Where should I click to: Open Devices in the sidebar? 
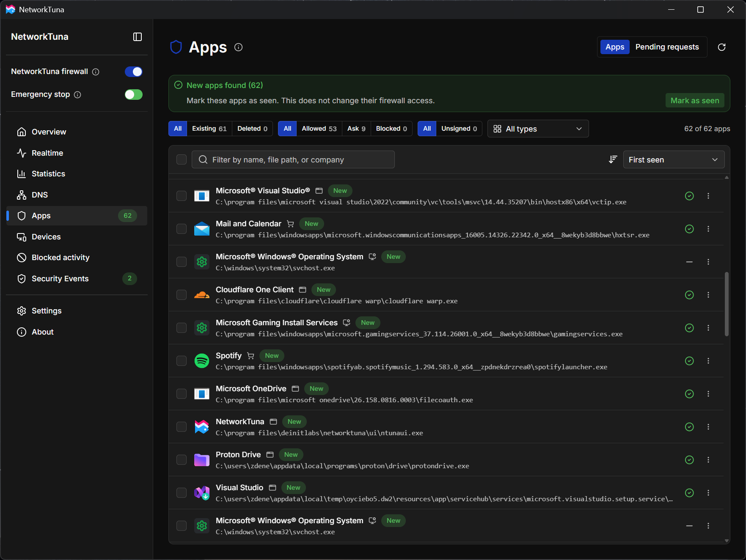coord(77,237)
